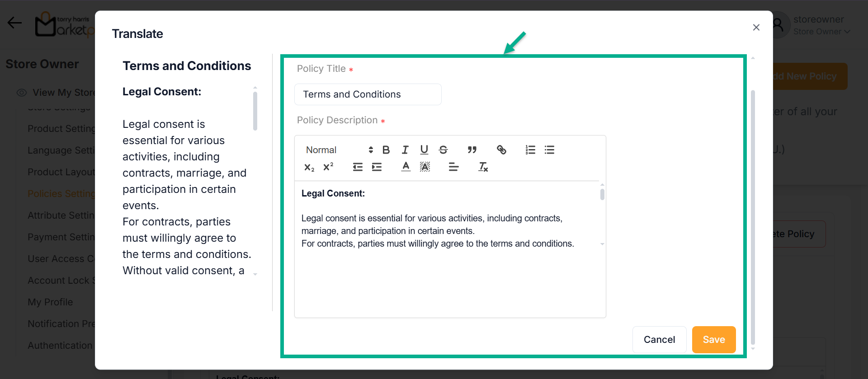Screen dimensions: 868x379
Task: Insert a hyperlink with the link icon
Action: click(x=501, y=150)
